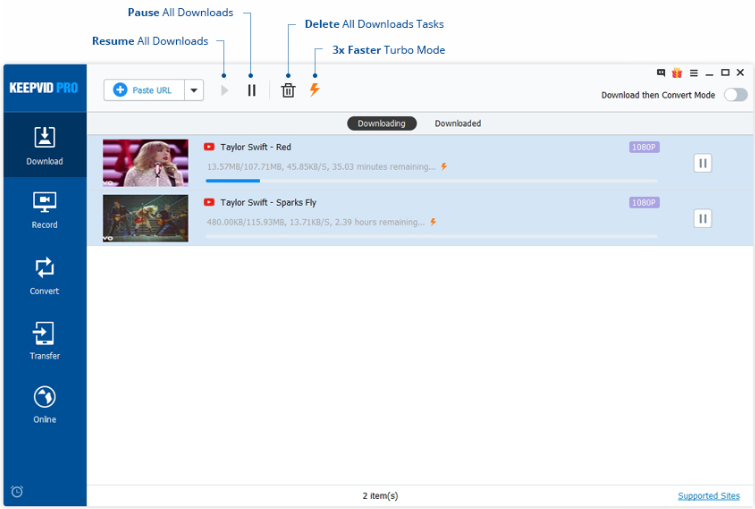Maximize the KeepVid Pro window
Screen dimensions: 755x509
725,73
